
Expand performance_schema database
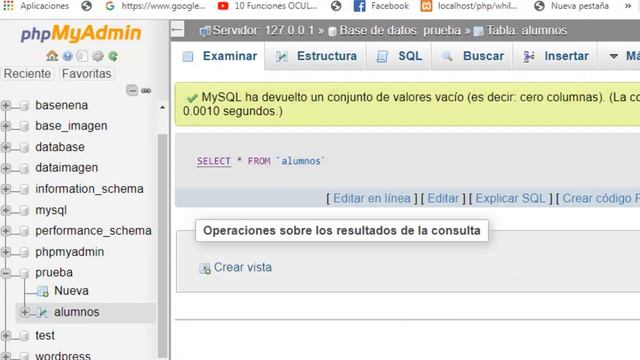tap(6, 231)
